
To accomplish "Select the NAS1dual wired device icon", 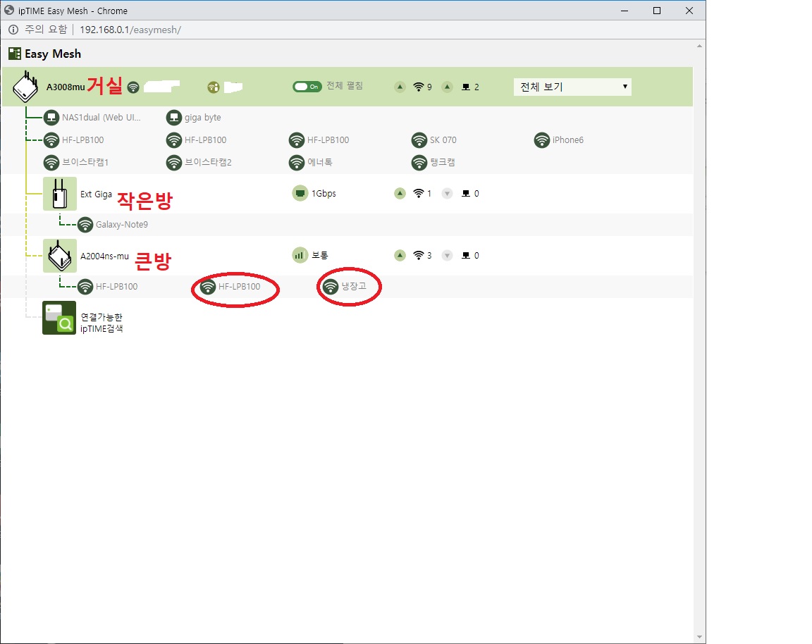I will (x=51, y=118).
